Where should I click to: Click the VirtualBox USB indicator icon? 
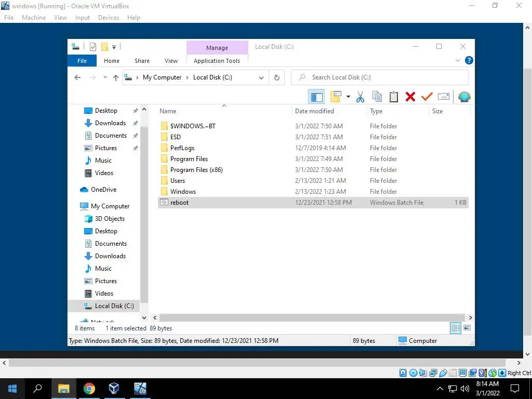click(x=443, y=373)
